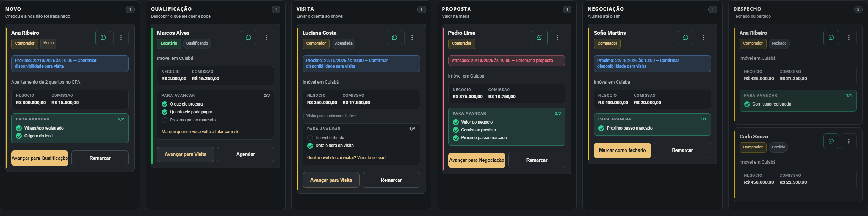Click Avançar para Visita on Luciana Costa card

click(331, 180)
